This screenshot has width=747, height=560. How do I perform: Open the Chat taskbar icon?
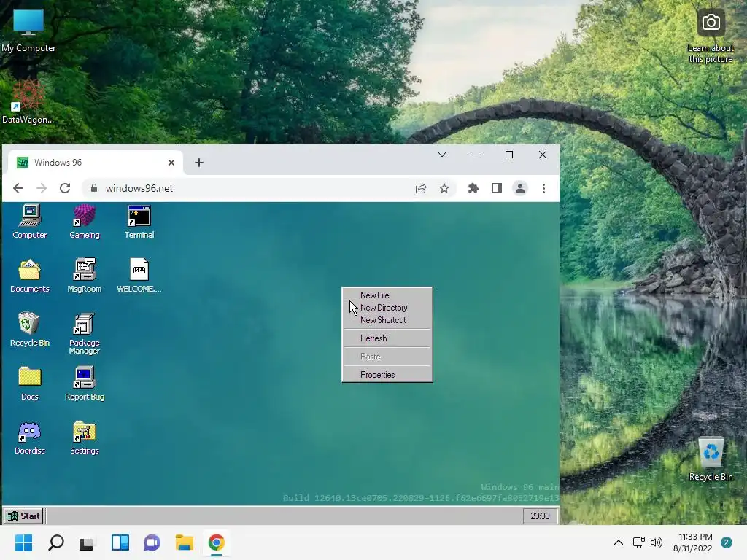[x=152, y=542]
